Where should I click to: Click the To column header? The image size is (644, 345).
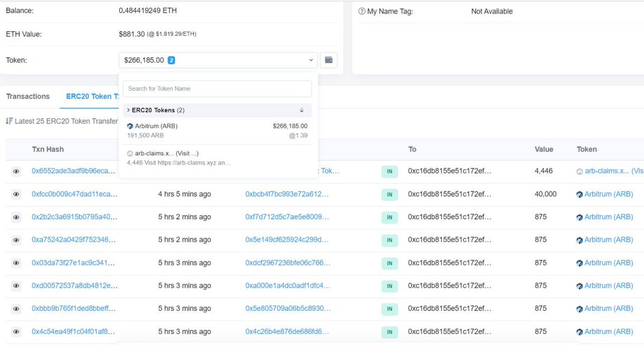[412, 149]
